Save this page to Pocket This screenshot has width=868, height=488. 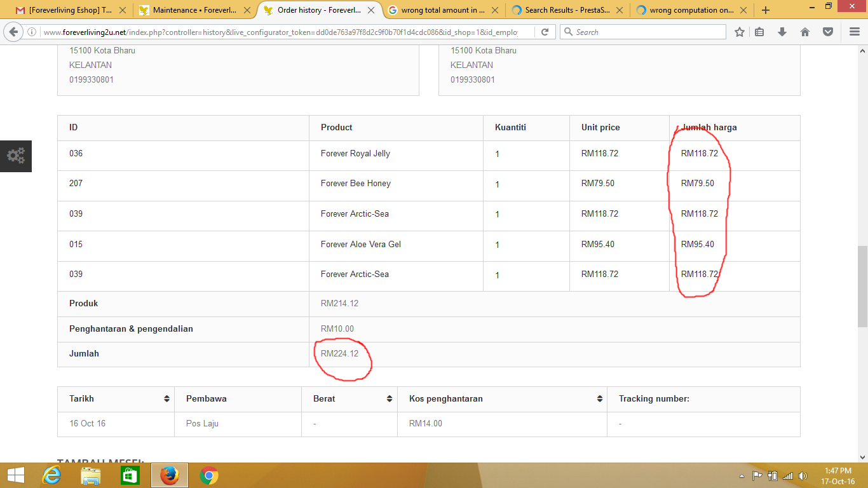[x=828, y=32]
